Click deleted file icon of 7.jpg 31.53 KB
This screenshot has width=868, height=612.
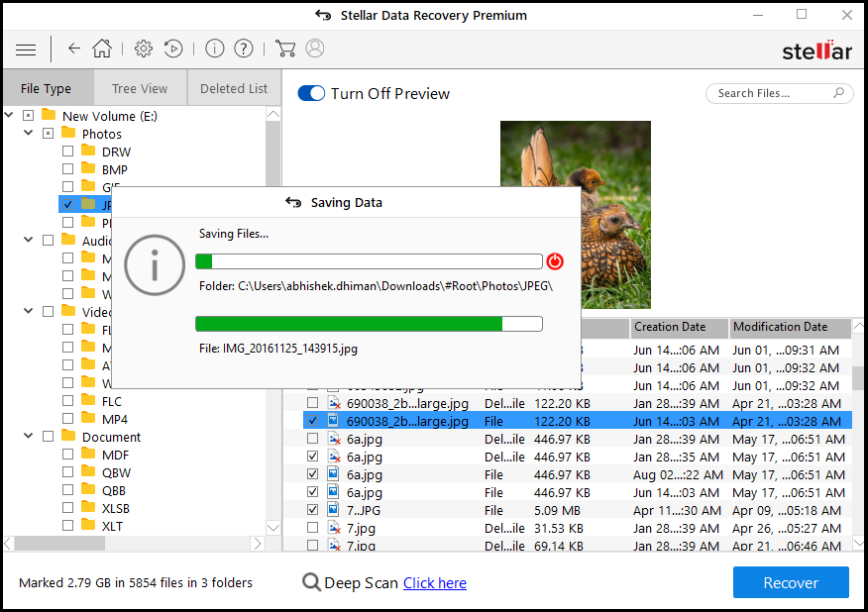pyautogui.click(x=334, y=528)
